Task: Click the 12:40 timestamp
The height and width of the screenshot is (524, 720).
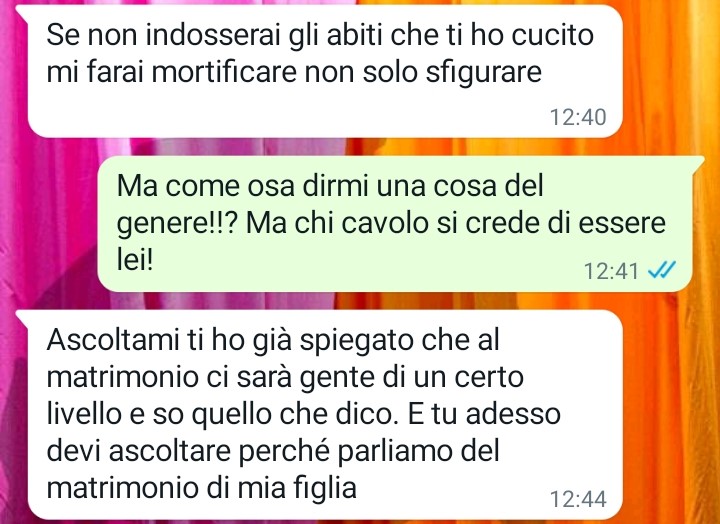Action: click(578, 117)
